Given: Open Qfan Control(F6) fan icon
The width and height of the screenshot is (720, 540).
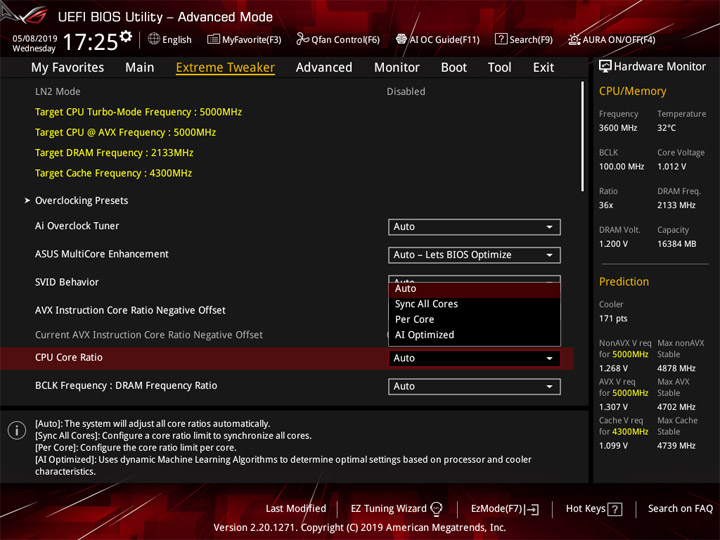Looking at the screenshot, I should pos(302,39).
